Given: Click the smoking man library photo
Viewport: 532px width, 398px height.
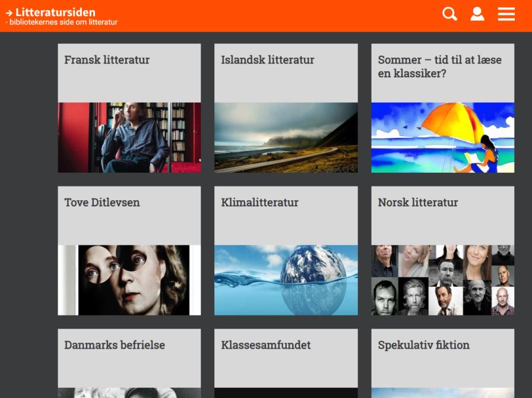Looking at the screenshot, I should click(129, 137).
